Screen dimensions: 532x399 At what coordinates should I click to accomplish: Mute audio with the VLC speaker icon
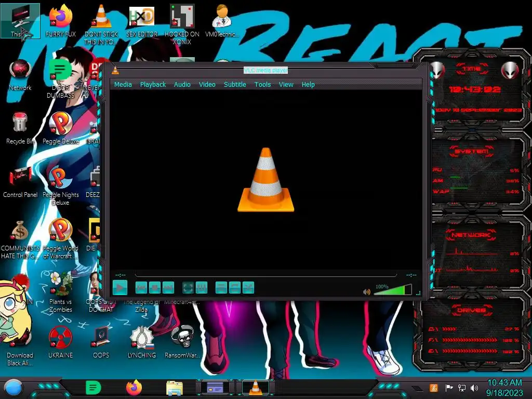coord(366,292)
